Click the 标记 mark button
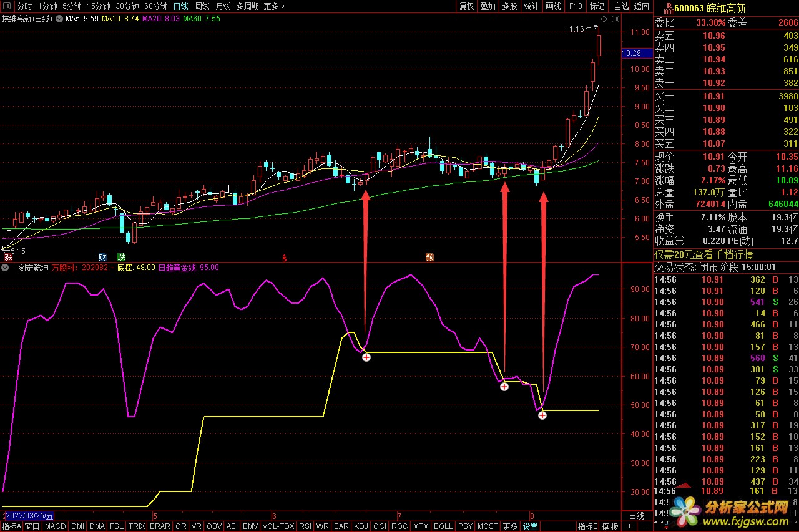 597,6
